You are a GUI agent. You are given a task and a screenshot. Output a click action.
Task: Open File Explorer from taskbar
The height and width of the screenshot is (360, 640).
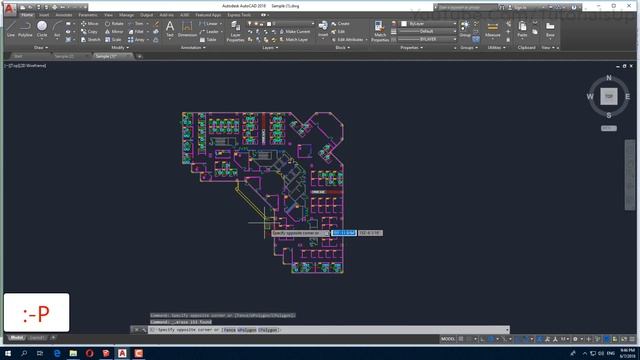pyautogui.click(x=73, y=353)
